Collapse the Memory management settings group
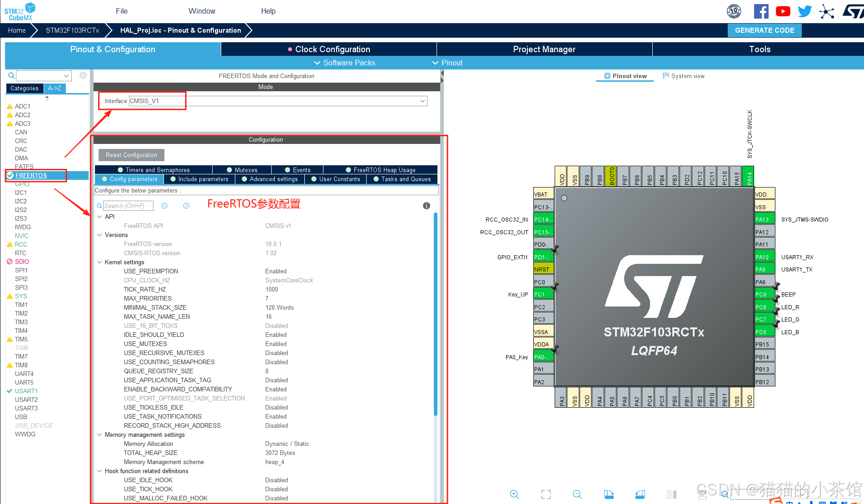This screenshot has height=504, width=864. tap(99, 435)
